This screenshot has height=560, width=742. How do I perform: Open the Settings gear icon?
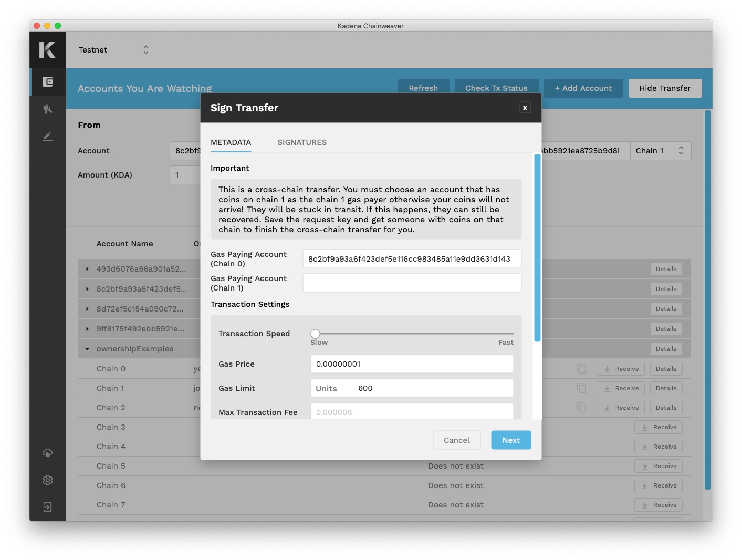click(x=48, y=480)
